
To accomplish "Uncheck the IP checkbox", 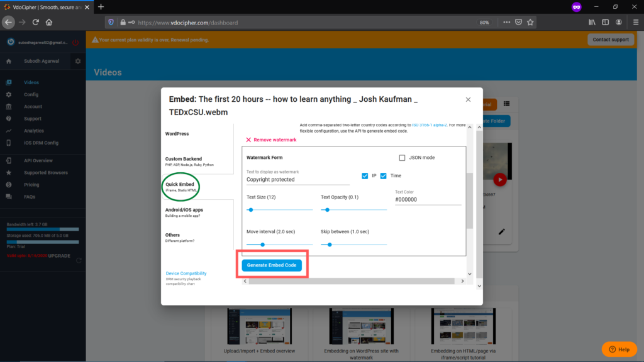I will [x=365, y=176].
